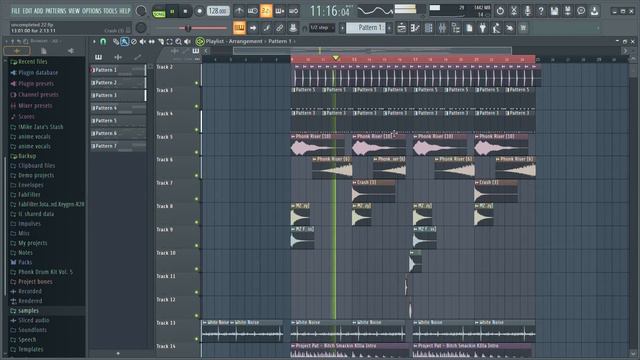640x360 pixels.
Task: Mute Track 2 via its green dot
Action: tap(197, 83)
